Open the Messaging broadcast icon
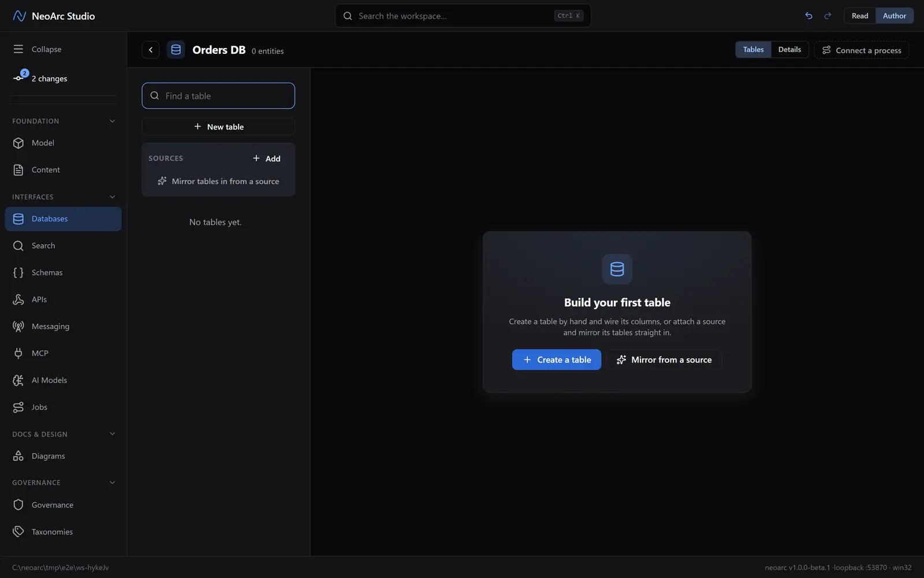 click(x=18, y=326)
